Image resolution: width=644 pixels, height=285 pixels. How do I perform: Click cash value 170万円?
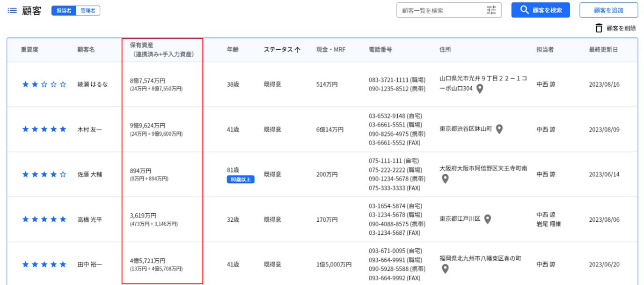click(x=327, y=219)
